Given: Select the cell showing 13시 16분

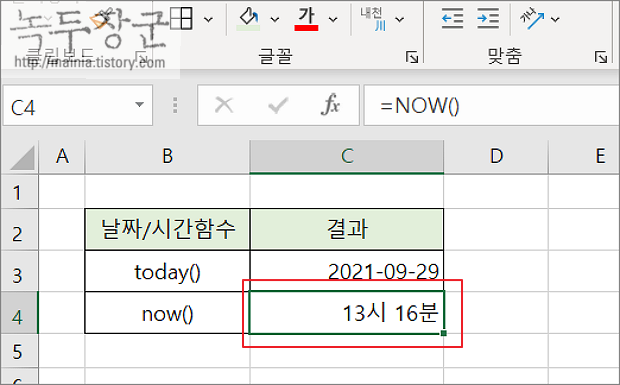Looking at the screenshot, I should (347, 313).
